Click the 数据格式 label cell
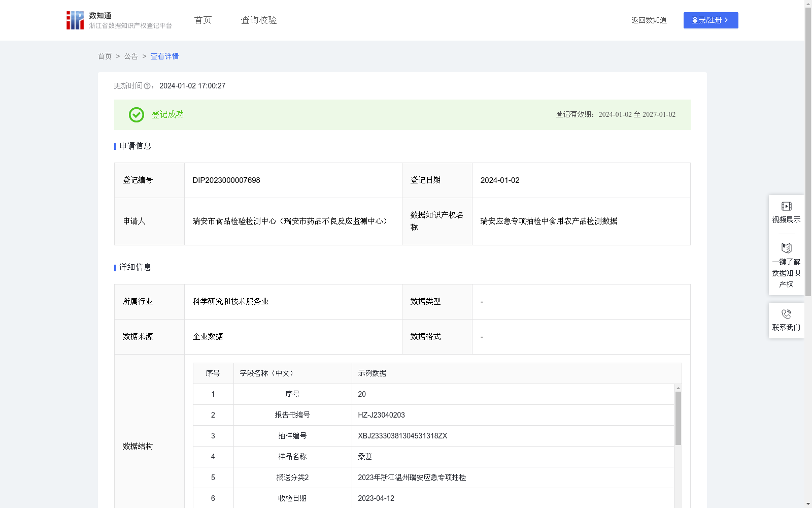Image resolution: width=812 pixels, height=508 pixels. coord(437,337)
